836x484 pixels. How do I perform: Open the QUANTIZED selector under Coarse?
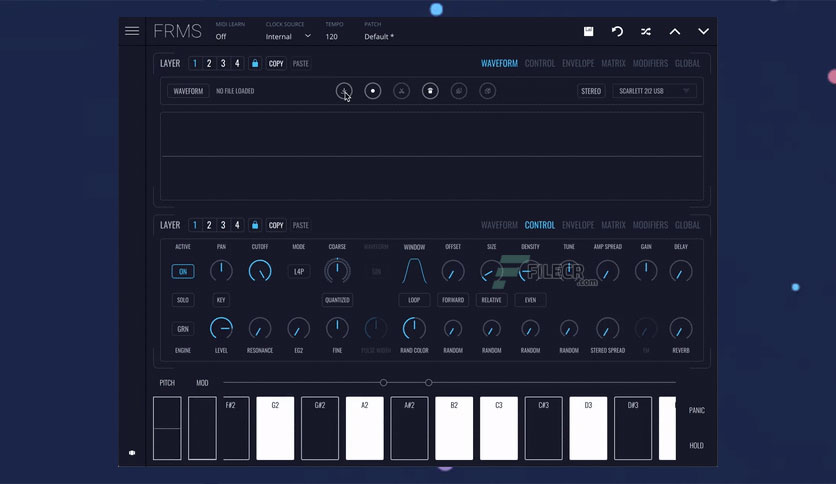click(337, 300)
